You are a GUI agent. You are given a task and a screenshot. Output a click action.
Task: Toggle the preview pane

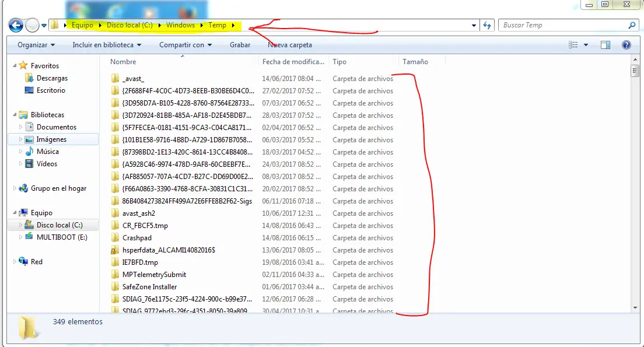coord(605,45)
